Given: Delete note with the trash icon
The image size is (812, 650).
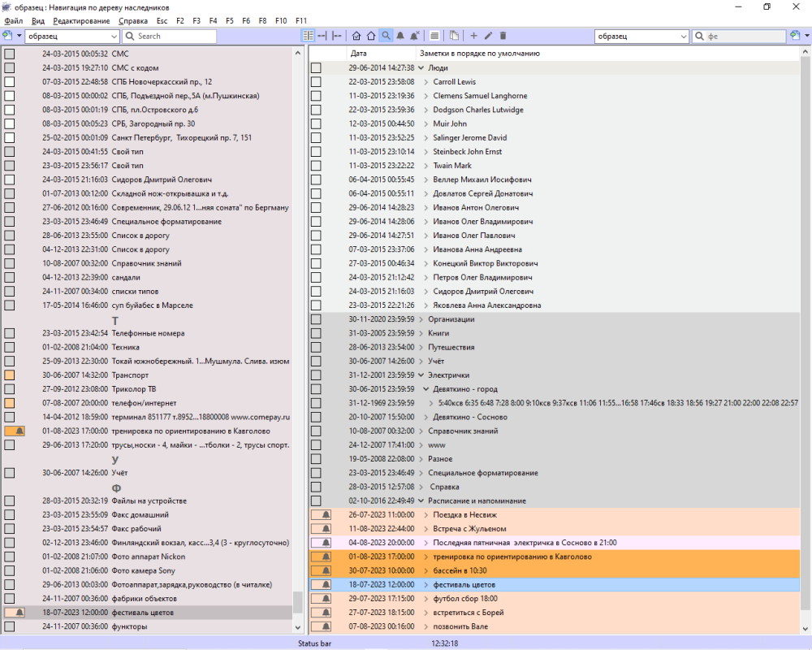Looking at the screenshot, I should point(503,36).
